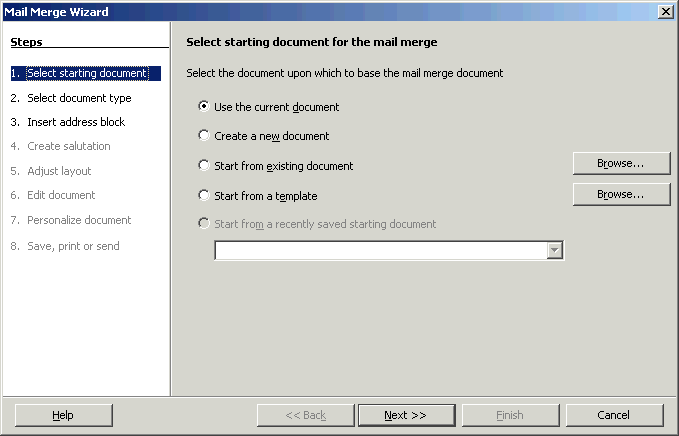Viewport: 679px width, 436px height.
Task: Open step 6 Edit document
Action: [x=53, y=195]
